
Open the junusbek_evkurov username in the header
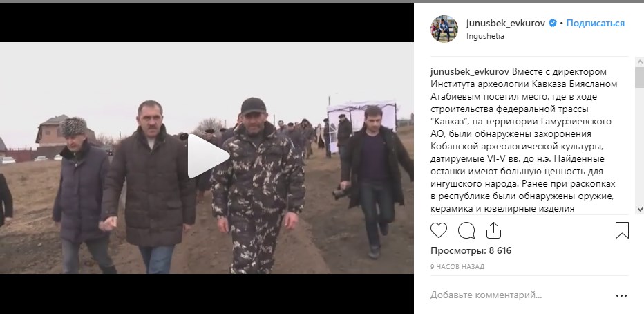506,24
